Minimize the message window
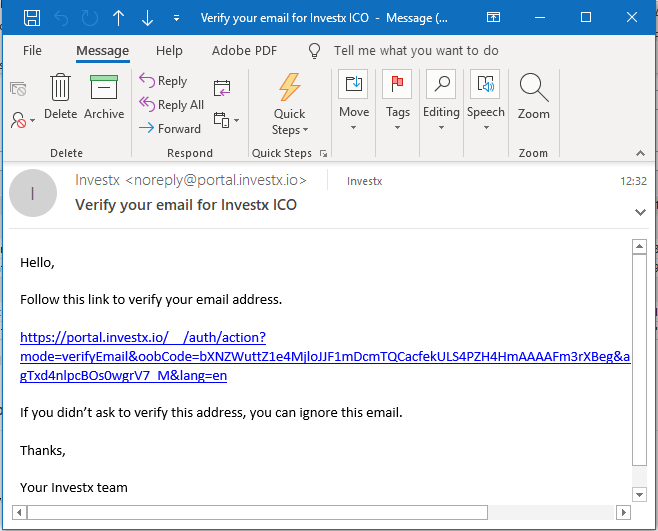Image resolution: width=658 pixels, height=531 pixels. 540,17
